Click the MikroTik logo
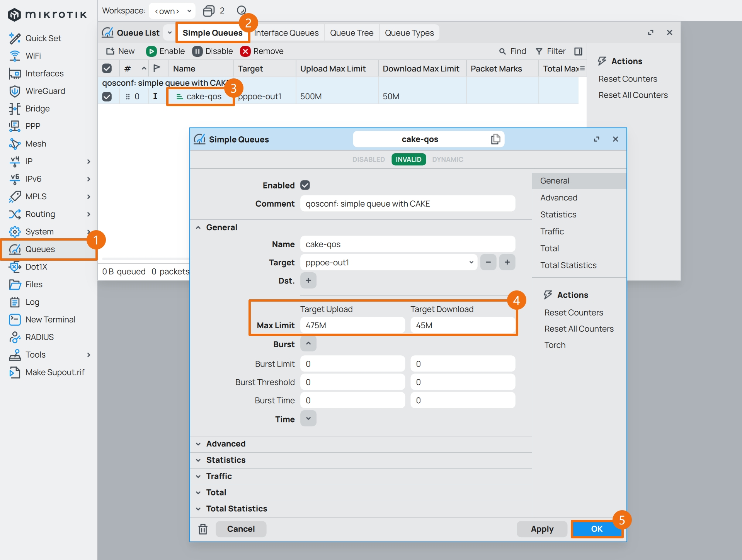Viewport: 742px width, 560px height. click(x=47, y=15)
